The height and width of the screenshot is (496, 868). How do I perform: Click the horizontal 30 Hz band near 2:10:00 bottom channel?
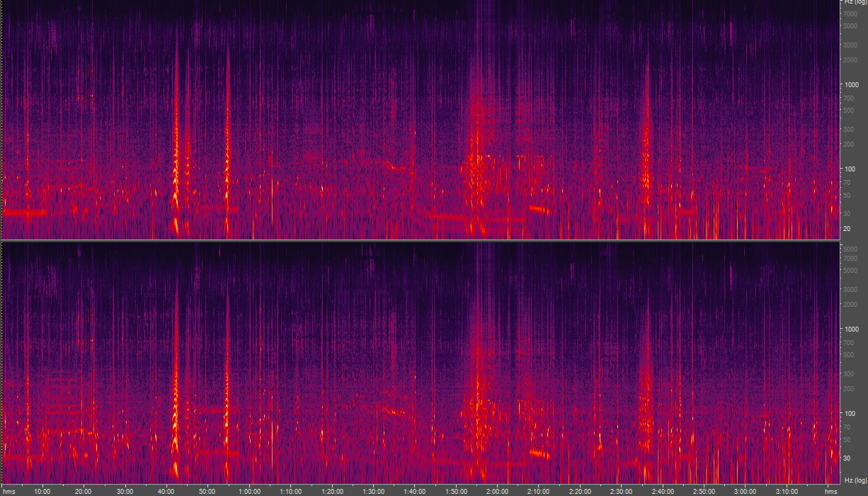539,451
